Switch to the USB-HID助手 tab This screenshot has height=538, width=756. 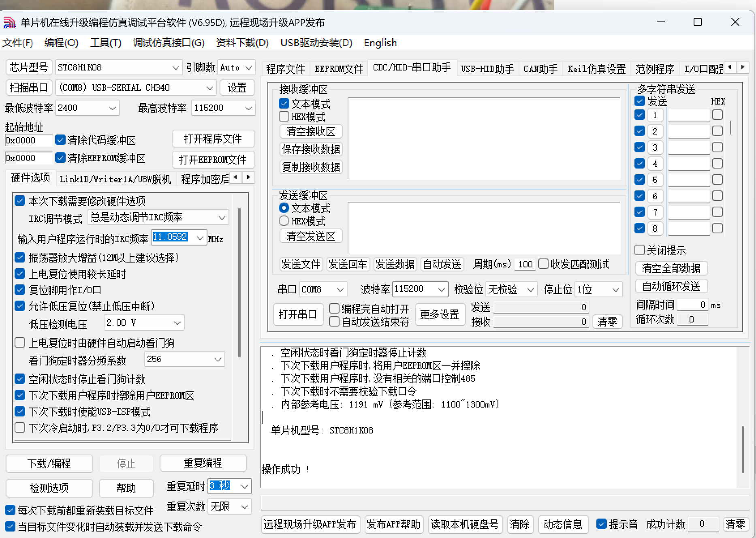point(487,69)
